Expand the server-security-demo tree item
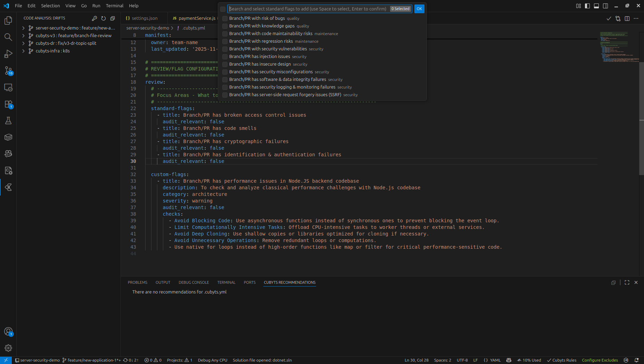 click(23, 28)
